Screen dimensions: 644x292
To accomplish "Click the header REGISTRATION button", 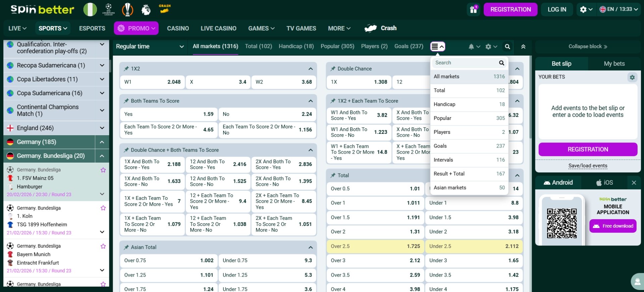I will tap(511, 9).
